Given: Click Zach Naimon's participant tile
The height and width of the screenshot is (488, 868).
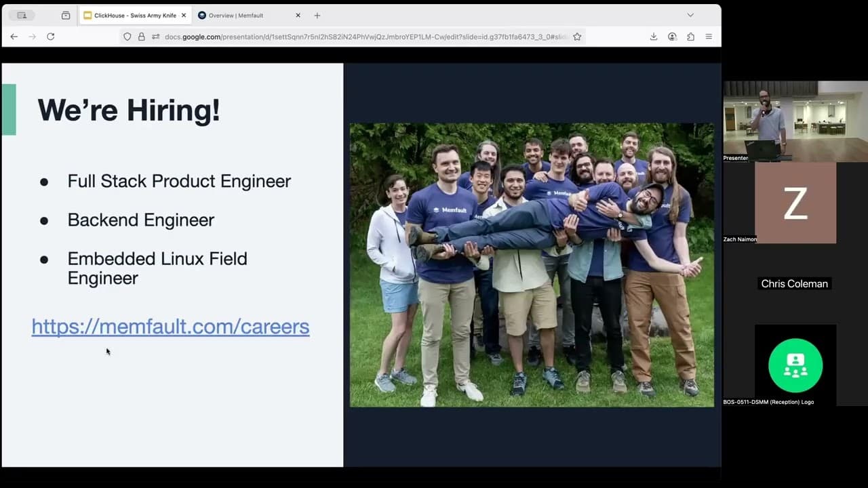Looking at the screenshot, I should point(795,203).
